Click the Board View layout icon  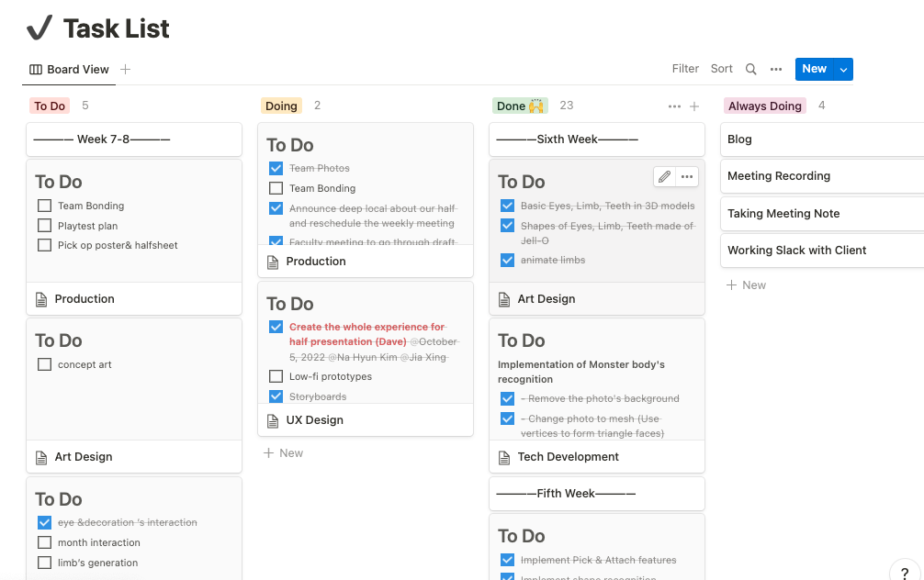click(36, 70)
